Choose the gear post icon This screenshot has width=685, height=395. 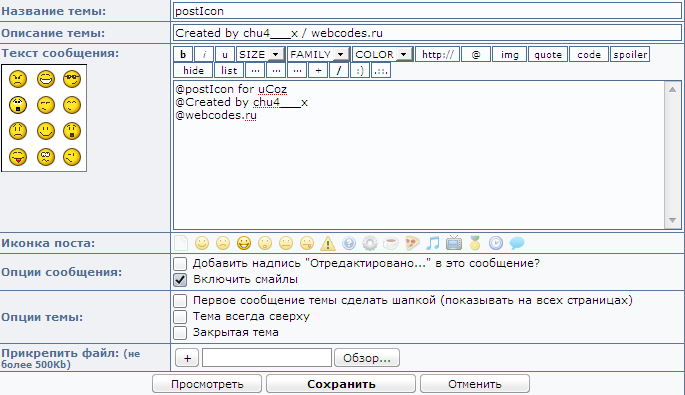(x=370, y=243)
